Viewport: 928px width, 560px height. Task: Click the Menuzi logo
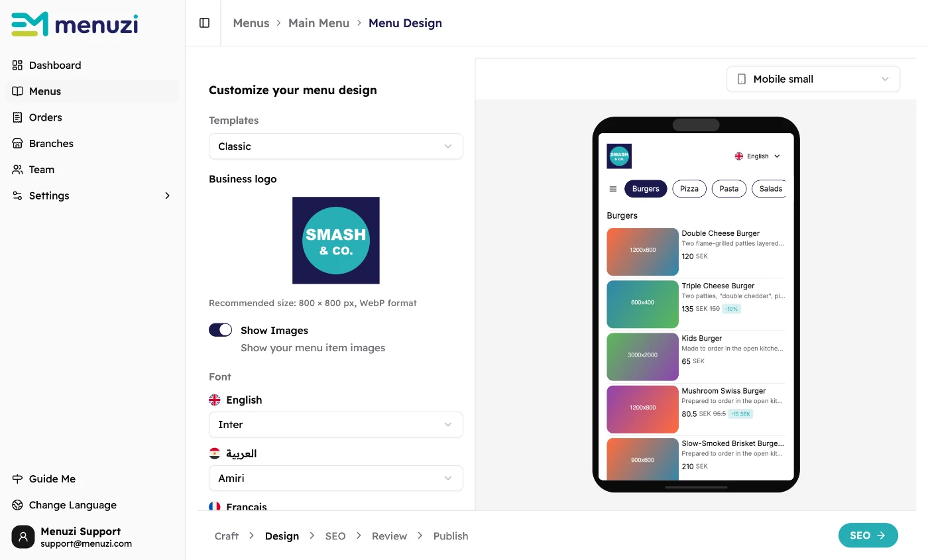[75, 25]
